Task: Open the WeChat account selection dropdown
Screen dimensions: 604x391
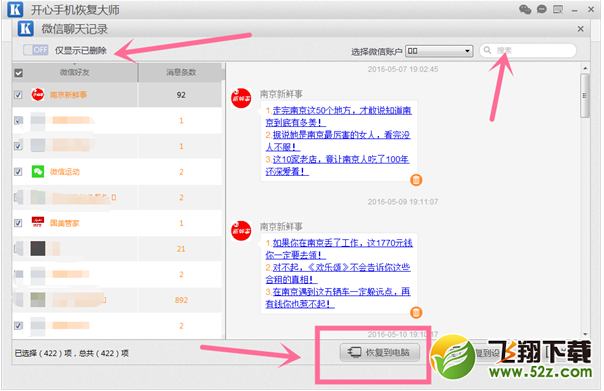Action: [x=439, y=51]
